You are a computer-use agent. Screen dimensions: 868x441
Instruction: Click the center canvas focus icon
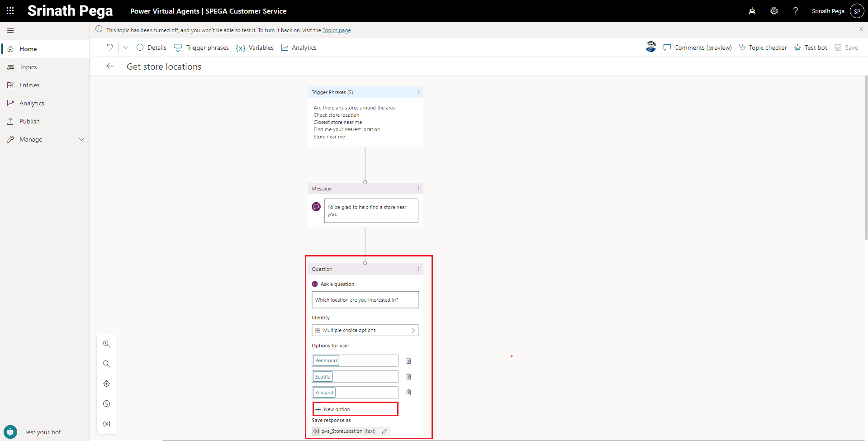click(107, 384)
